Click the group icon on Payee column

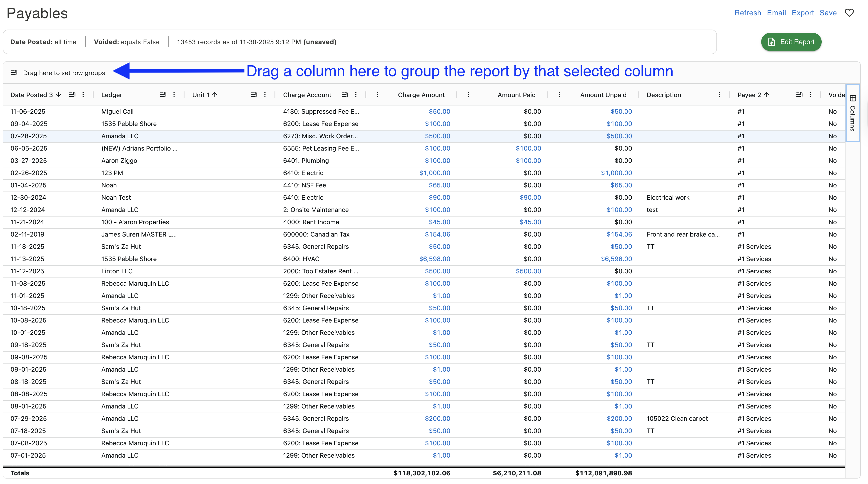[799, 95]
